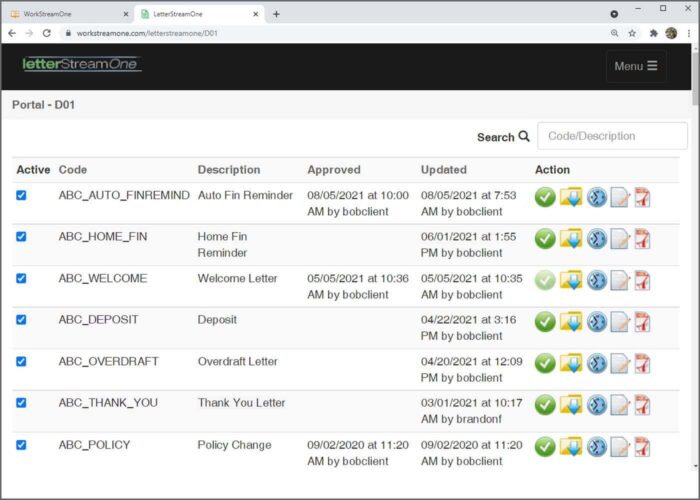Open browser extensions puzzle icon
The width and height of the screenshot is (700, 500).
coord(654,33)
